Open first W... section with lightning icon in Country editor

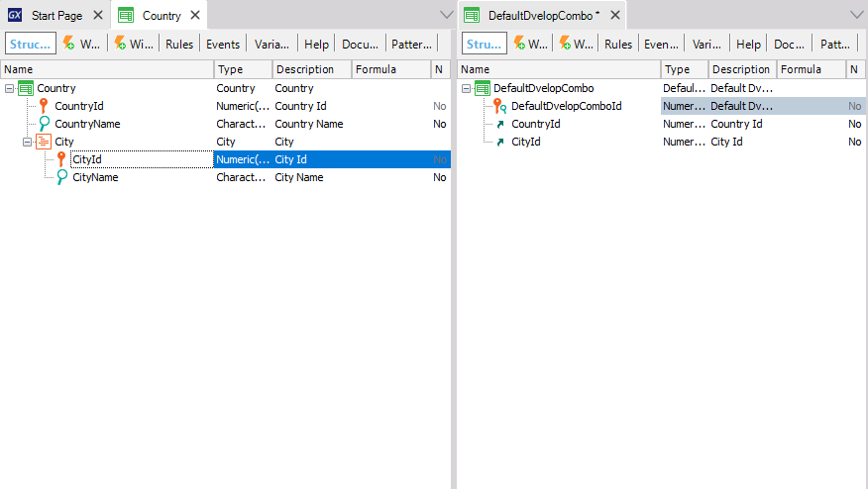point(82,44)
